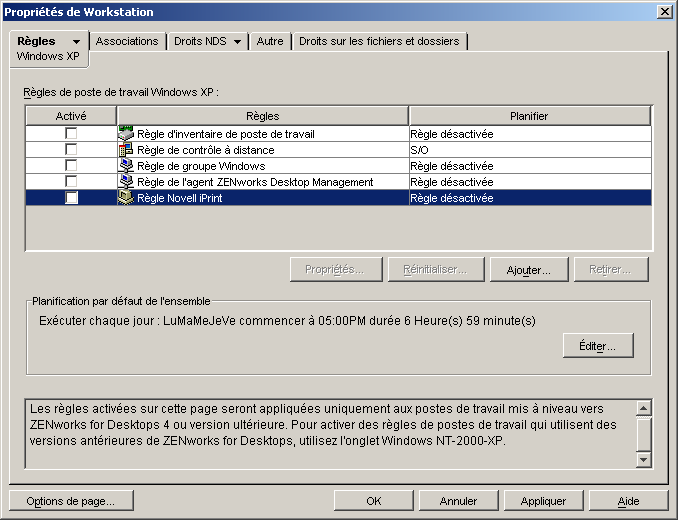678x520 pixels.
Task: Click the Exécuter chaque jour schedule text
Action: click(x=287, y=321)
